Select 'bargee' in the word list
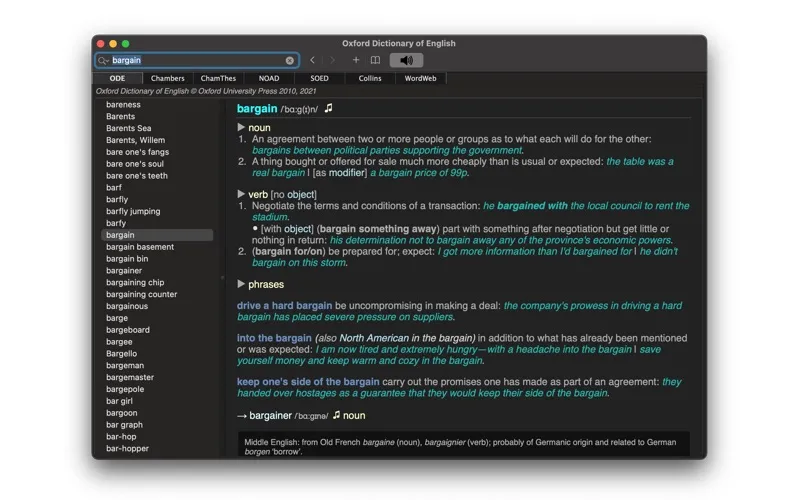The height and width of the screenshot is (500, 800). click(119, 342)
